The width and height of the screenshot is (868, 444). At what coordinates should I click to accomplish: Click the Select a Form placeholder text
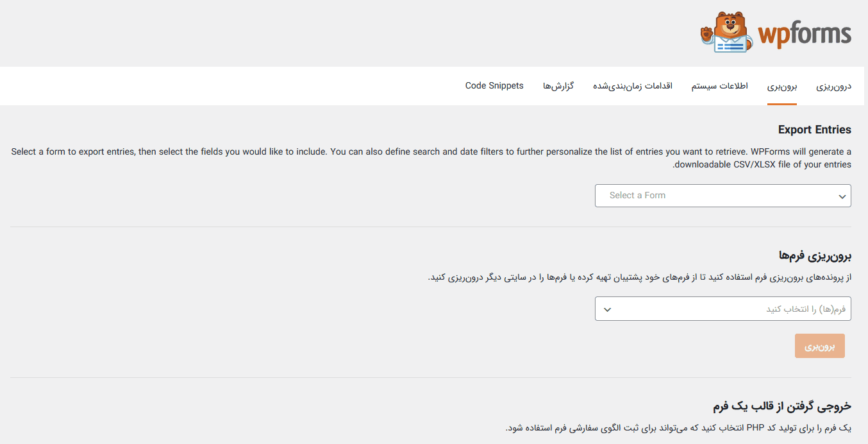(x=637, y=196)
